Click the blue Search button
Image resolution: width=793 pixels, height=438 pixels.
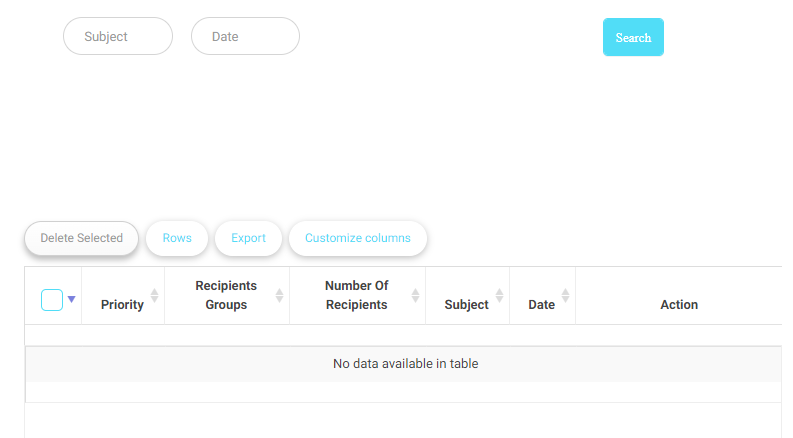(633, 37)
